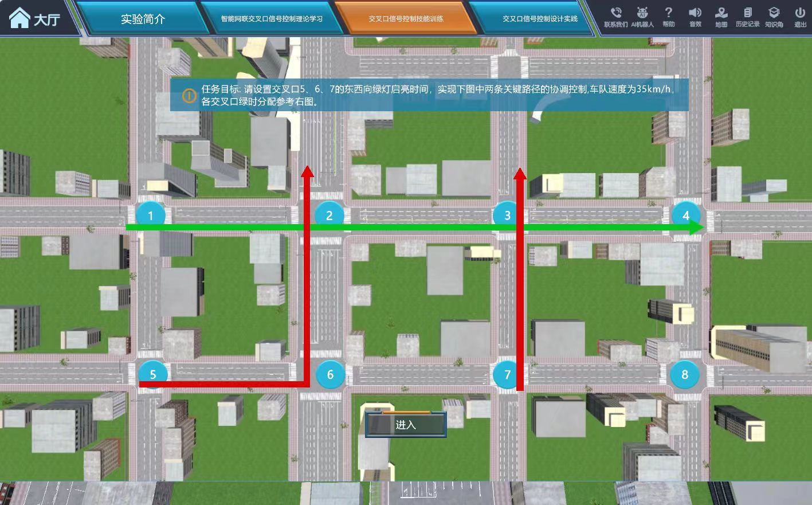Click the 大厅 home icon
812x505 pixels.
point(20,18)
